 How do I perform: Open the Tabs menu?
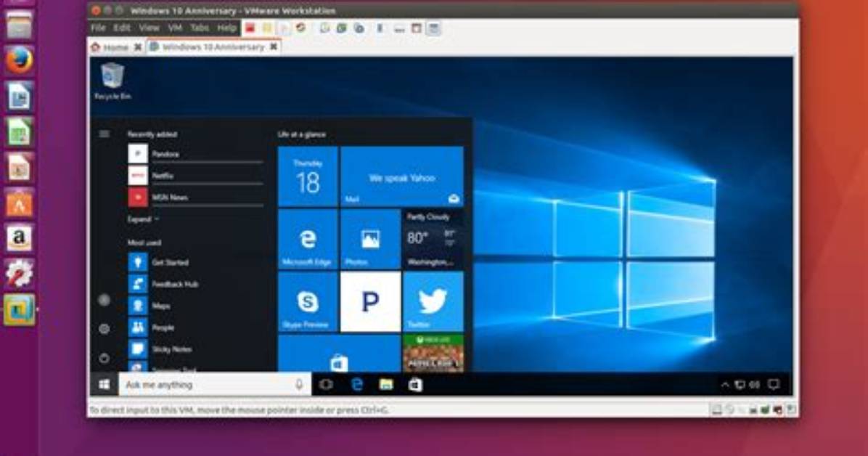coord(200,28)
